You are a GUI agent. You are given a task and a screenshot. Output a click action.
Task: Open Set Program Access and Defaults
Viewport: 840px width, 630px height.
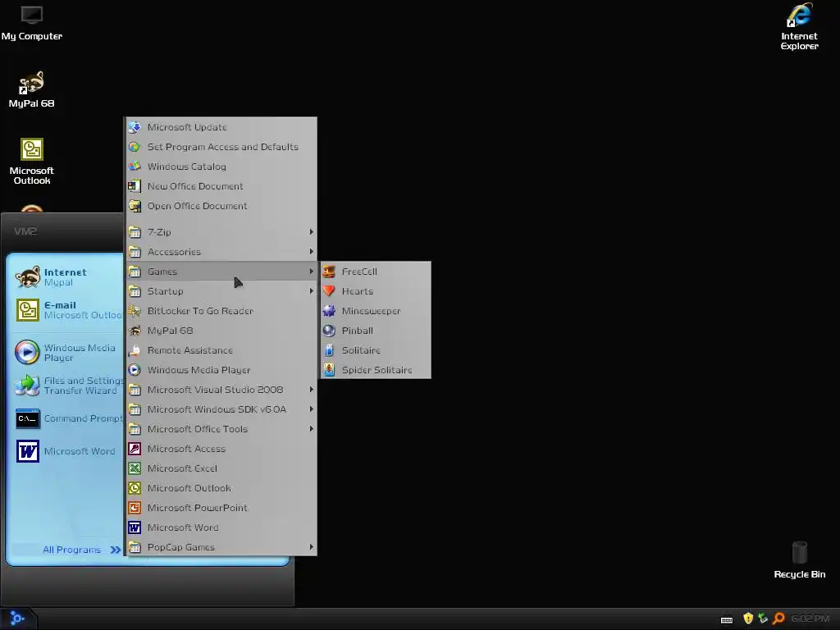coord(221,147)
